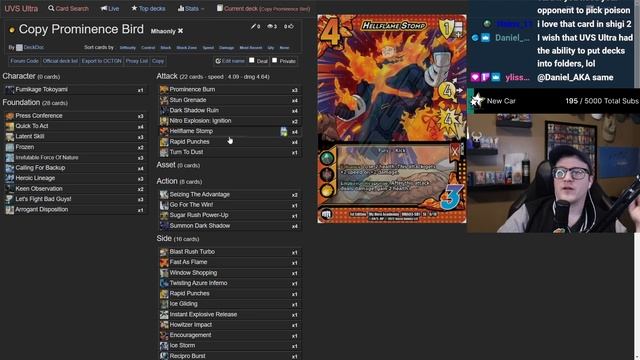Select Irrefutable Force Of Nature text
Screen dimensions: 640x360
tap(47, 158)
